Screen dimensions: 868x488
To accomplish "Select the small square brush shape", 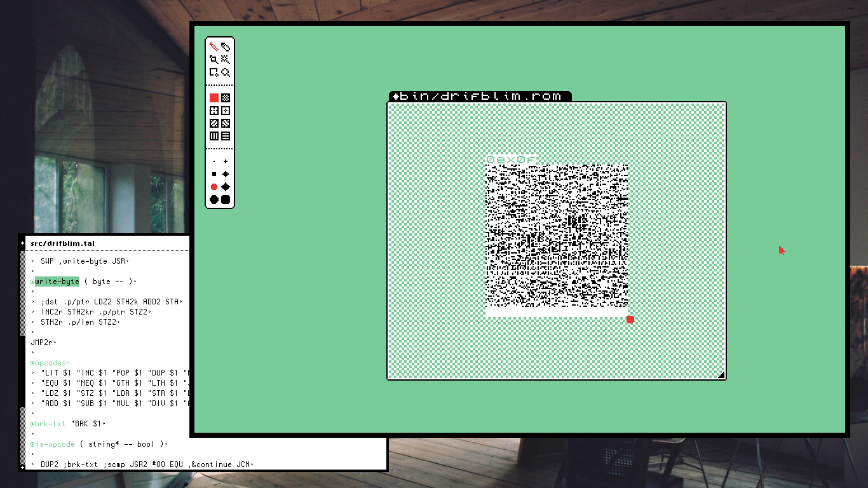I will click(214, 174).
